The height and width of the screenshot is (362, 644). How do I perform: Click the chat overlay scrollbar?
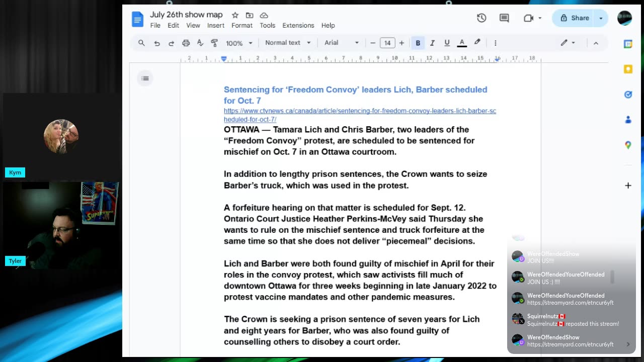(x=612, y=277)
